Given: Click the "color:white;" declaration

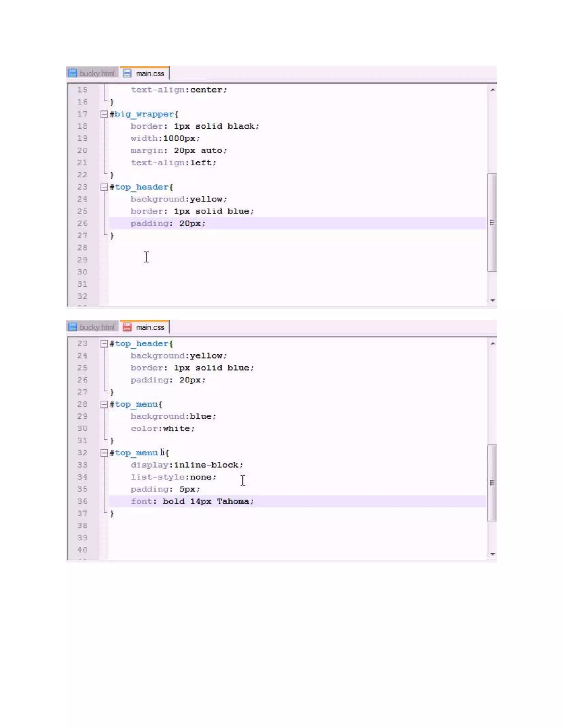Looking at the screenshot, I should point(163,428).
